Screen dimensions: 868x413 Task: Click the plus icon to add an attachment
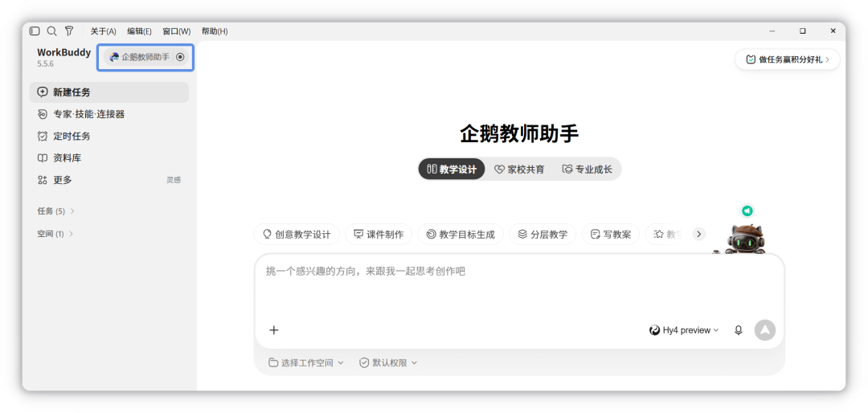pos(274,330)
